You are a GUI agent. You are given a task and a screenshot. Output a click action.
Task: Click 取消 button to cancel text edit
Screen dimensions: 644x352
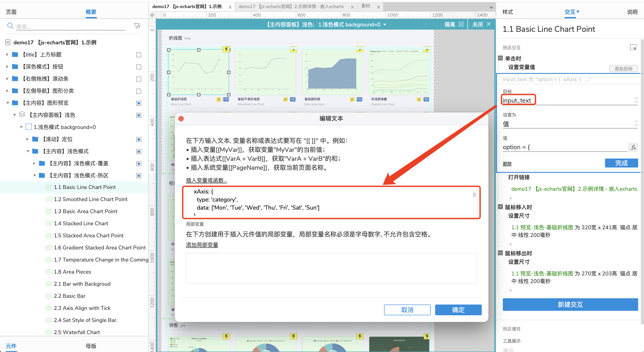(407, 310)
